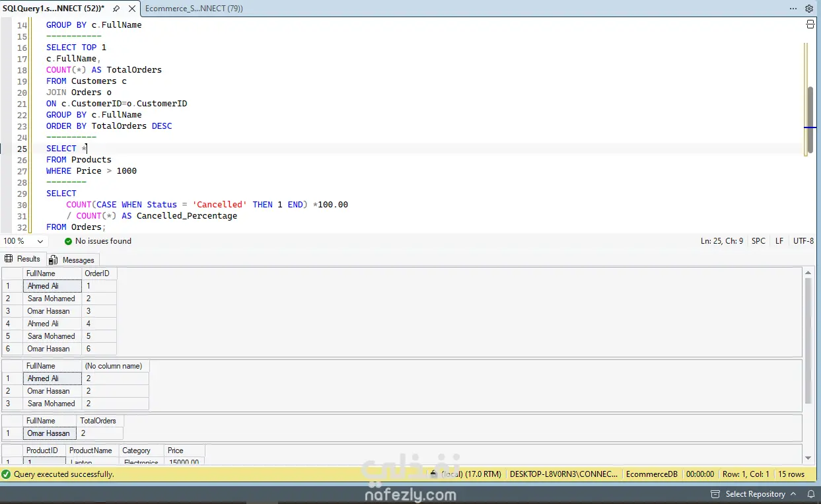Open the notifications bell
Viewport: 821px width, 504px height.
811,494
